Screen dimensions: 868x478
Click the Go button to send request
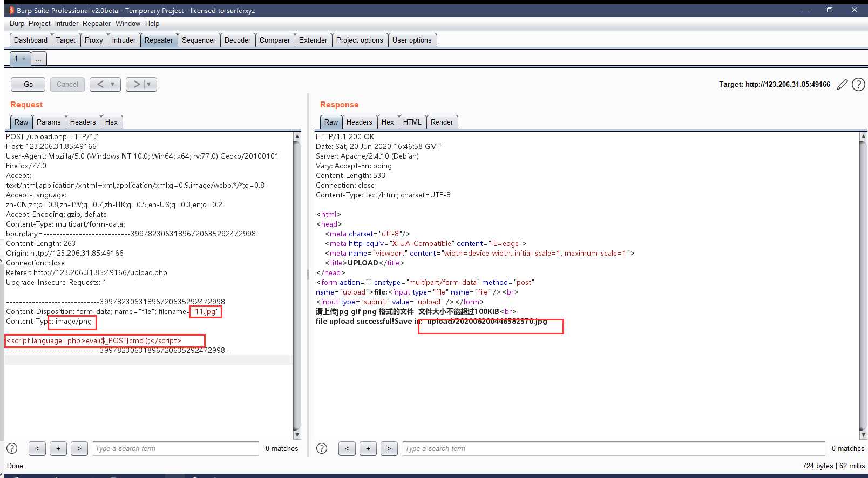pos(28,84)
